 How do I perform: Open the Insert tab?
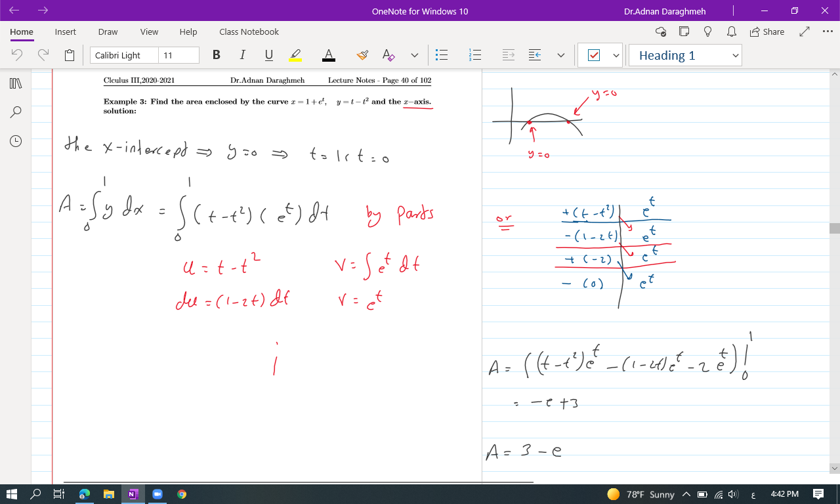(65, 31)
